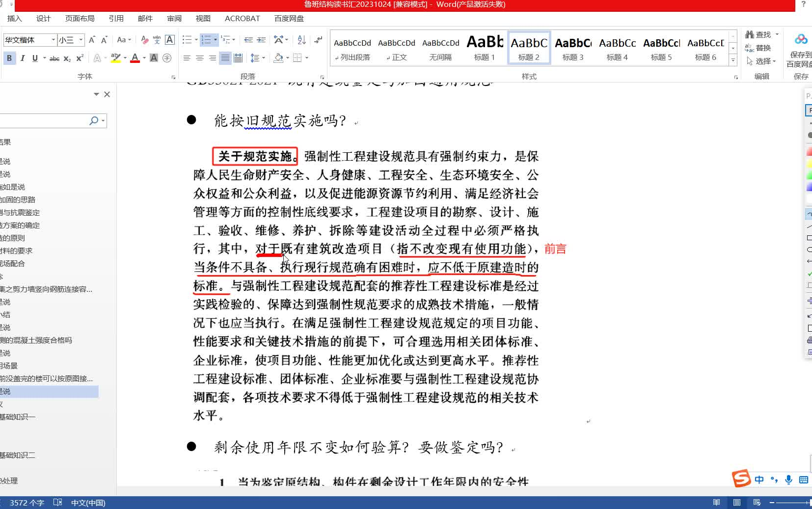Open search options dropdown in navigation pane
Screen dimensions: 812x509
click(x=103, y=121)
